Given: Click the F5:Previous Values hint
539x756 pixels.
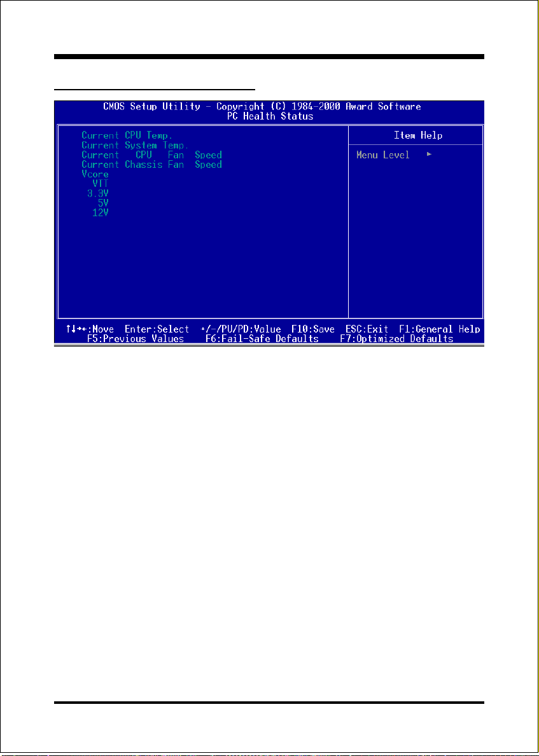Looking at the screenshot, I should tap(136, 339).
